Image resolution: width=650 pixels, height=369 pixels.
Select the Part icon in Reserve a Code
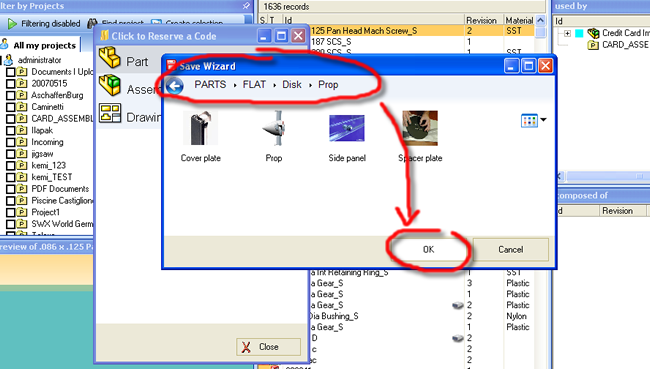(110, 58)
